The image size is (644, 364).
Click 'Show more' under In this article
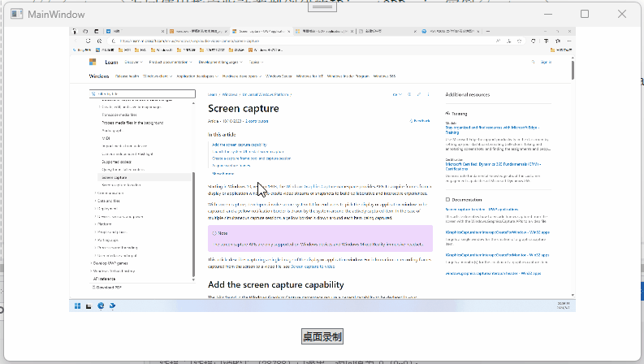click(223, 173)
